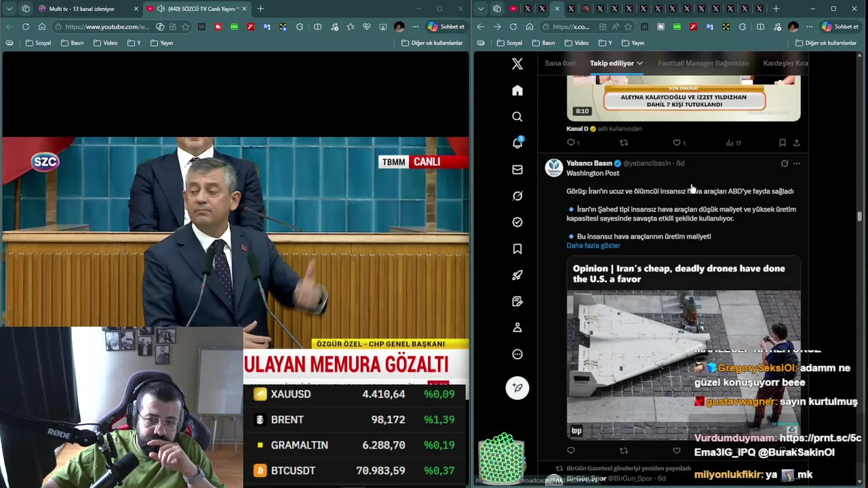The width and height of the screenshot is (868, 488).
Task: Switch to the Kardeşler Kıra tab
Action: coord(786,63)
